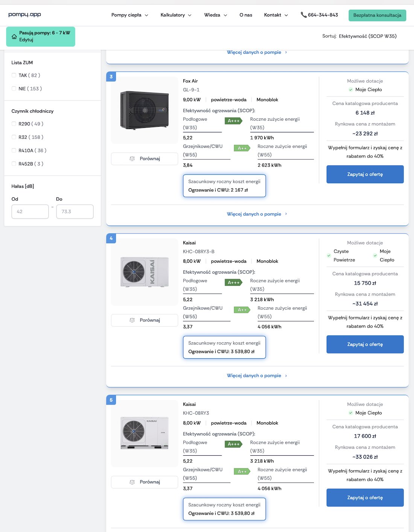Viewport: 414px width, 532px height.
Task: Open the Kontakt menu item
Action: (x=275, y=15)
